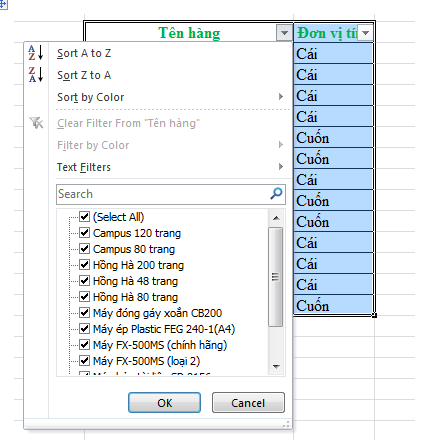Click the Sort A to Z icon
Image resolution: width=423 pixels, height=440 pixels.
point(36,53)
